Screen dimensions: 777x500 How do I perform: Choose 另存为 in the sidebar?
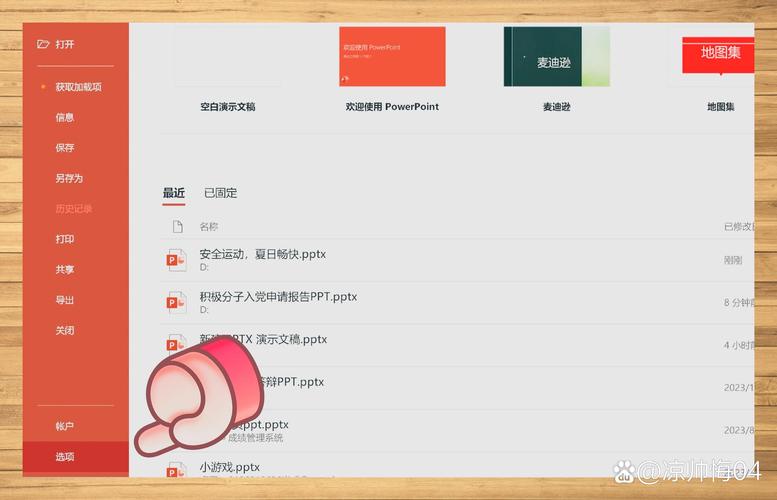[69, 178]
